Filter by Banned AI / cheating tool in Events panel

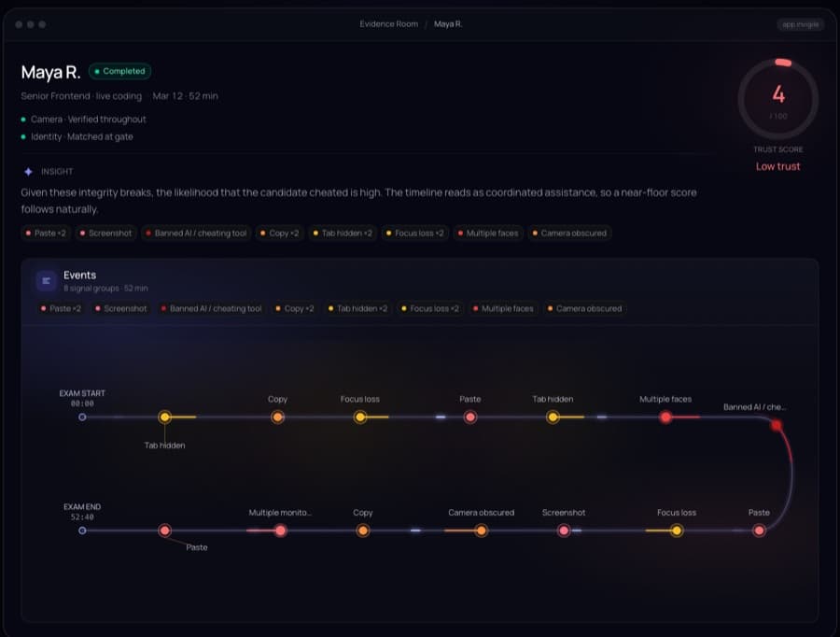211,309
